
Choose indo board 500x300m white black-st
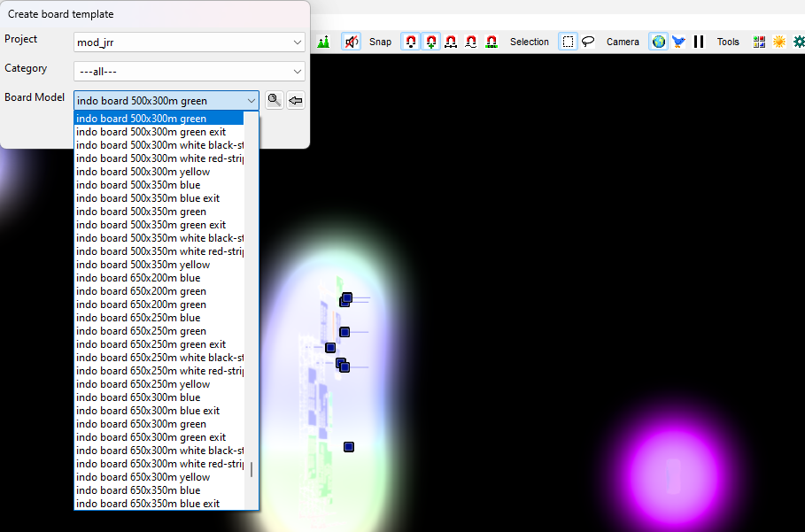[159, 145]
